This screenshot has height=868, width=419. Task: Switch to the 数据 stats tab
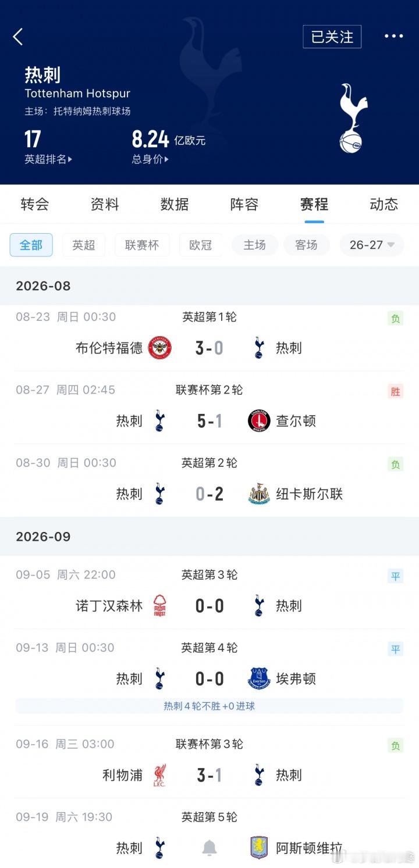175,204
